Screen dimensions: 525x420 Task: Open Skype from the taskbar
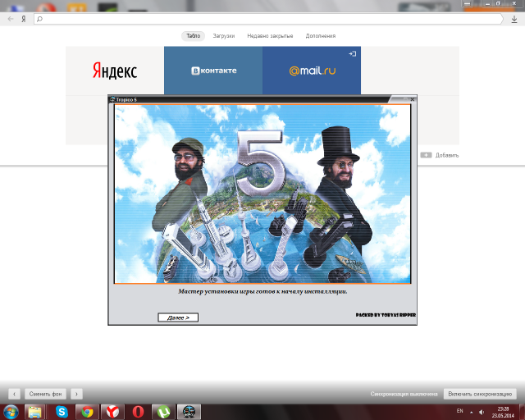click(x=62, y=412)
